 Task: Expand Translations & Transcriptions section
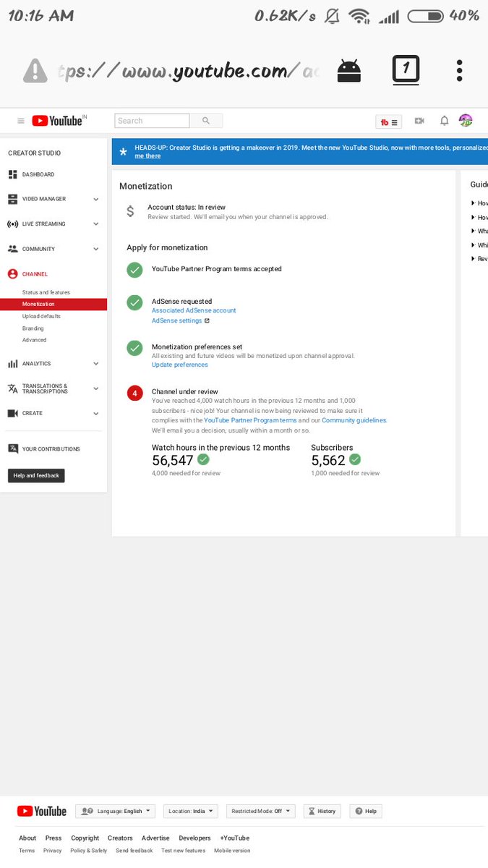96,388
